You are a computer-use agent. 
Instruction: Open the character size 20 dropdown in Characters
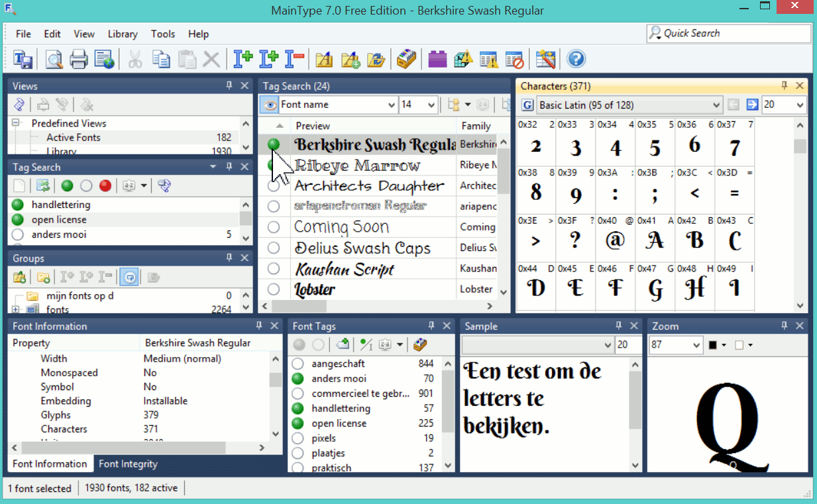(x=783, y=105)
